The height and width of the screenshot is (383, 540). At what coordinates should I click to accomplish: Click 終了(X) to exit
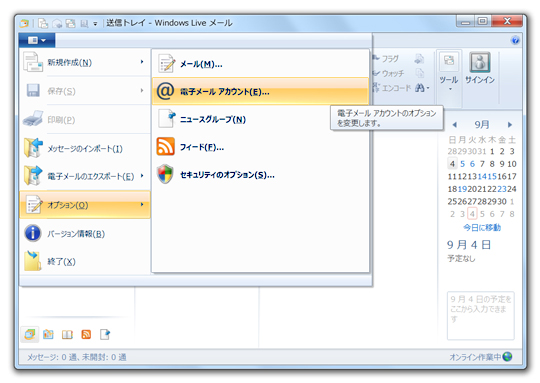85,261
